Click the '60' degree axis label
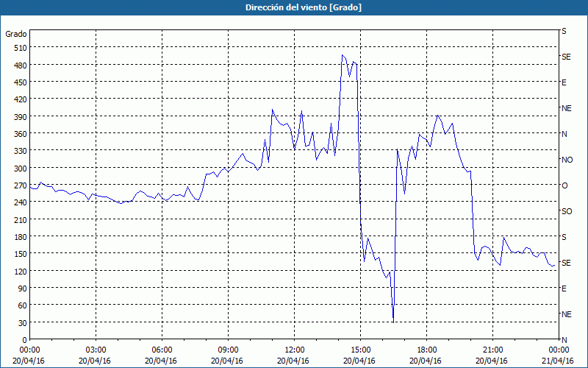The width and height of the screenshot is (588, 368). pos(23,305)
